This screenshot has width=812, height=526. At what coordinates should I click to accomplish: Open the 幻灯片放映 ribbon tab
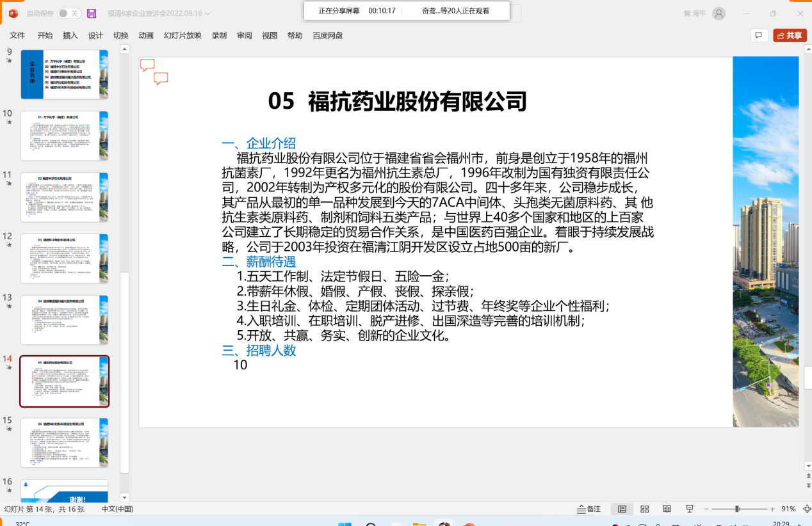pyautogui.click(x=183, y=36)
